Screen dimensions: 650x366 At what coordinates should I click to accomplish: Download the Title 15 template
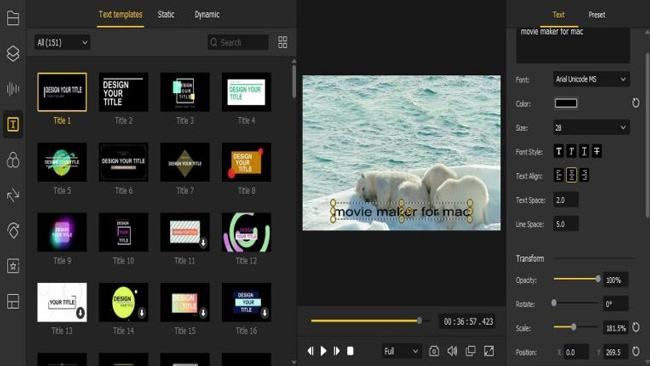tap(203, 313)
